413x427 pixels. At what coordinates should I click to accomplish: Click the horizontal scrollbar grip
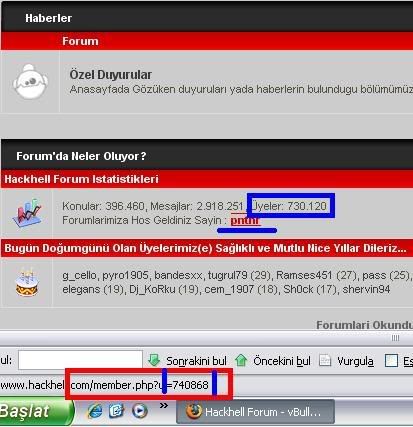point(395,338)
